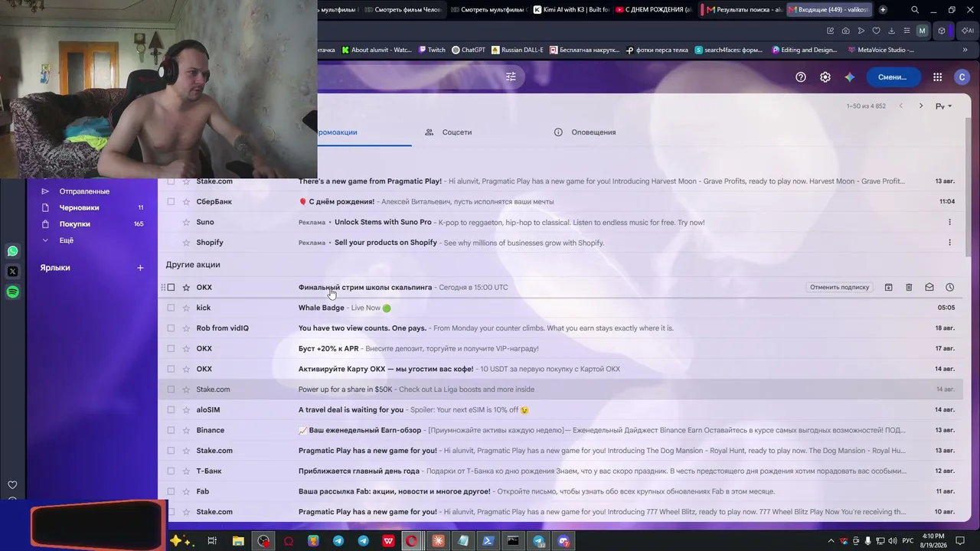Add a new label next to Ярлыки
Screen dimensions: 980x551
coord(140,268)
